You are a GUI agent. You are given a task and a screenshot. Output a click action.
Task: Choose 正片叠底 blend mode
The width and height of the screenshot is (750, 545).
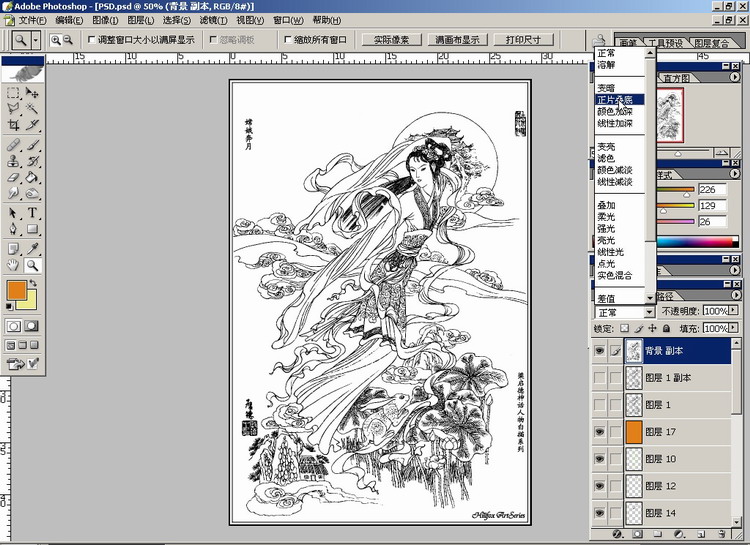tap(620, 100)
